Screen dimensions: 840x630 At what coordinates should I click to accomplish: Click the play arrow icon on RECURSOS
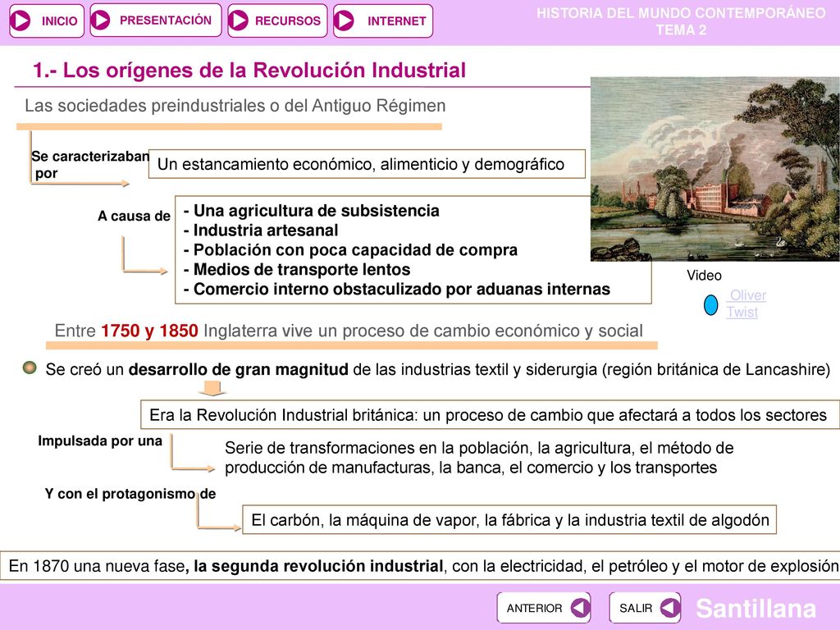click(238, 21)
